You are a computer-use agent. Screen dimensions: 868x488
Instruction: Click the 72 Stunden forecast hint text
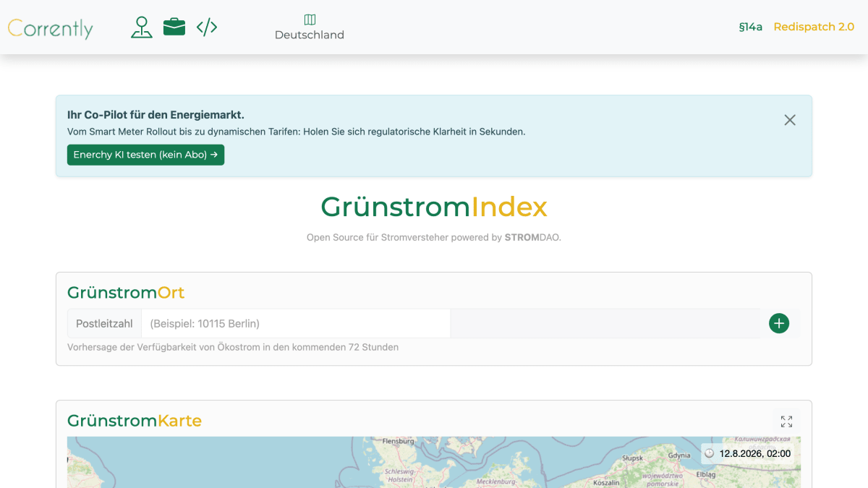click(x=233, y=347)
